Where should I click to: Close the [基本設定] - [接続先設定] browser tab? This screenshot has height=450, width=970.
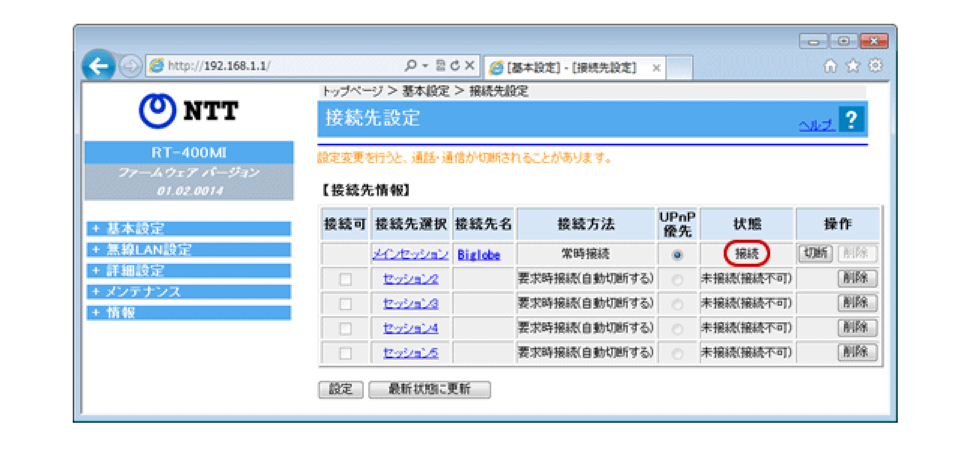(656, 68)
